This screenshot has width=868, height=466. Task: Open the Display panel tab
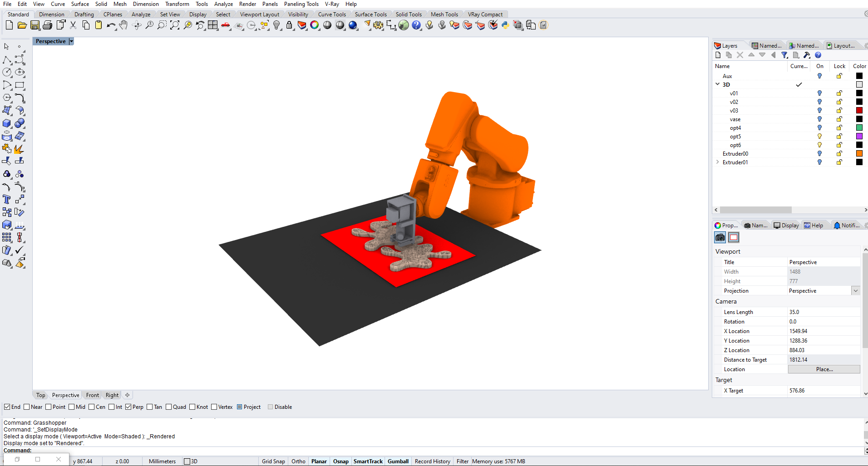786,226
